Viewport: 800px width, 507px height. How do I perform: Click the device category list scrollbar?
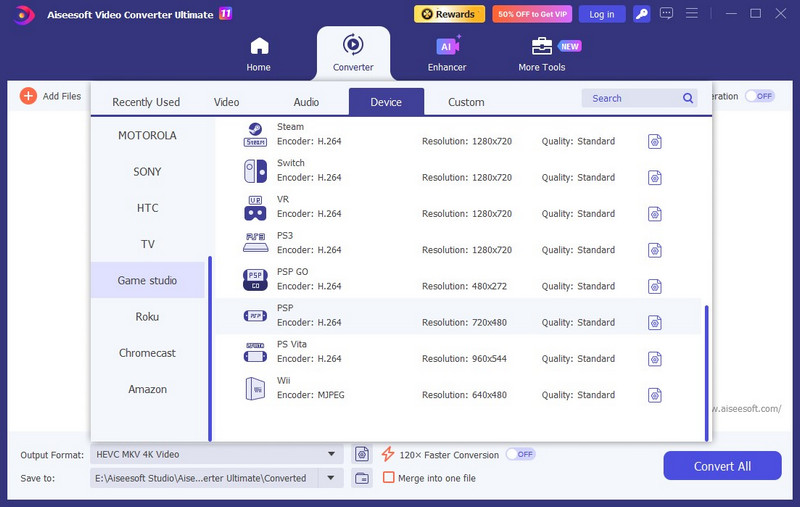[x=210, y=348]
